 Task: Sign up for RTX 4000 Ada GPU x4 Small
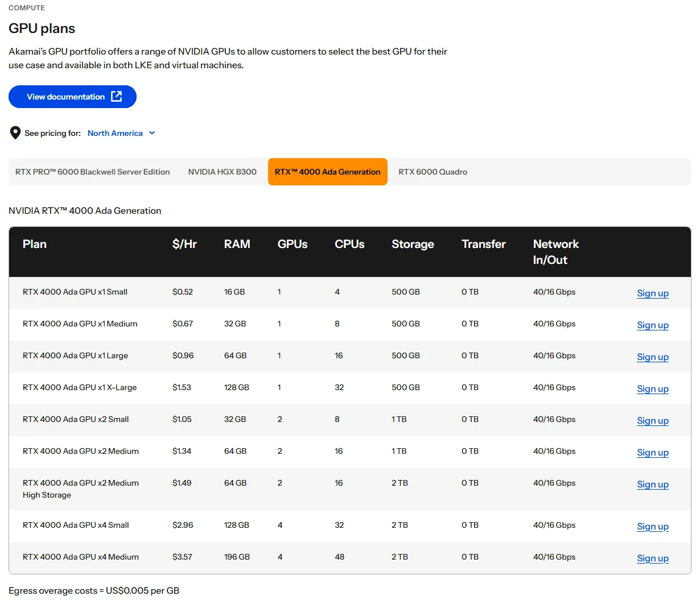653,526
